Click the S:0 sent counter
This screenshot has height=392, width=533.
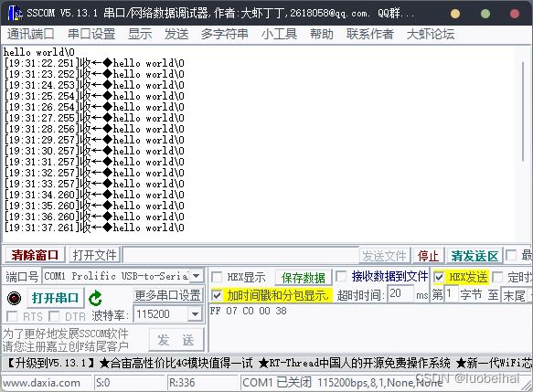pos(102,383)
